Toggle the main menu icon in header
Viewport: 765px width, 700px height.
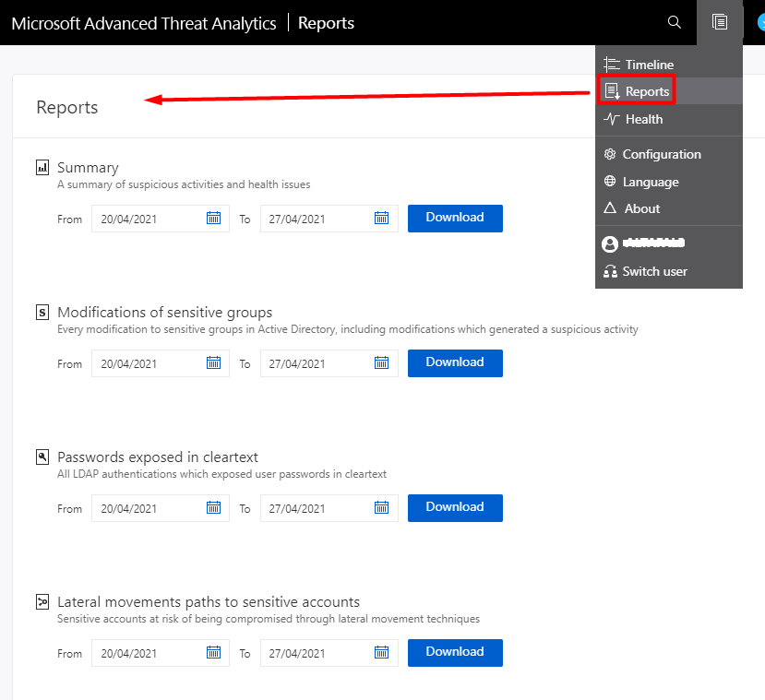click(720, 22)
